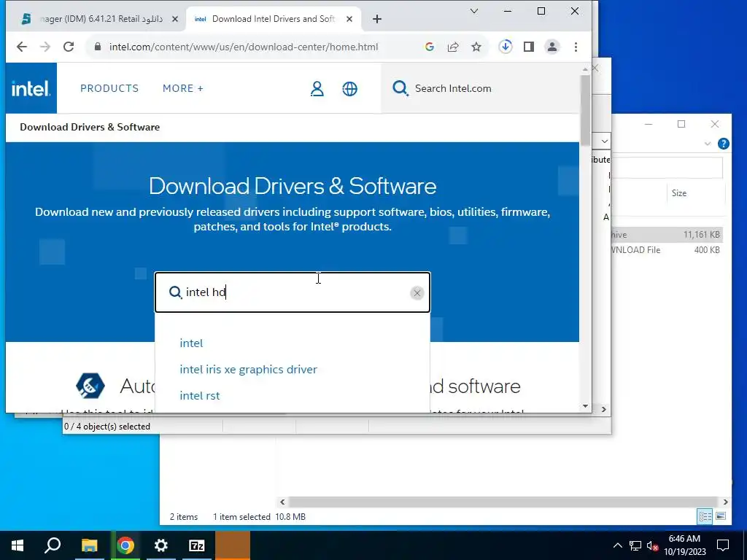Share this page icon
This screenshot has height=560, width=747.
coord(453,47)
